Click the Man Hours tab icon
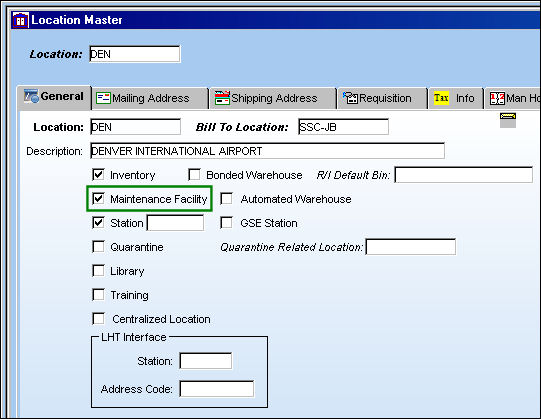Image resolution: width=541 pixels, height=419 pixels. (x=497, y=98)
